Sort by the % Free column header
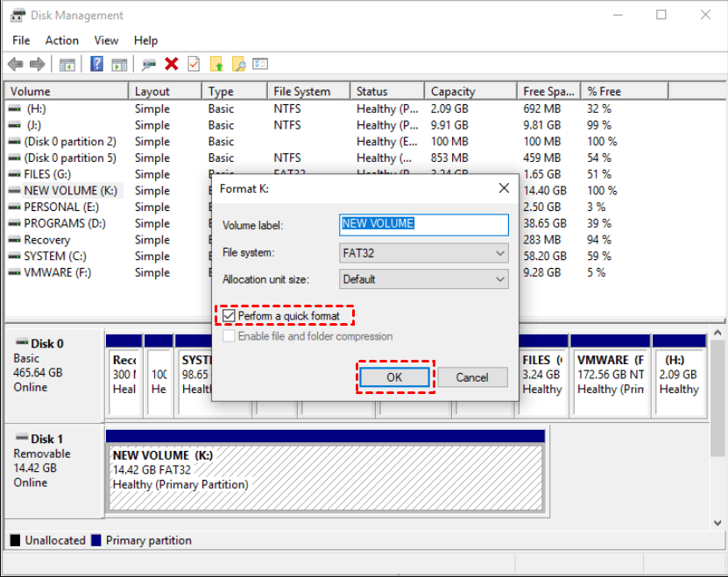 (x=625, y=91)
